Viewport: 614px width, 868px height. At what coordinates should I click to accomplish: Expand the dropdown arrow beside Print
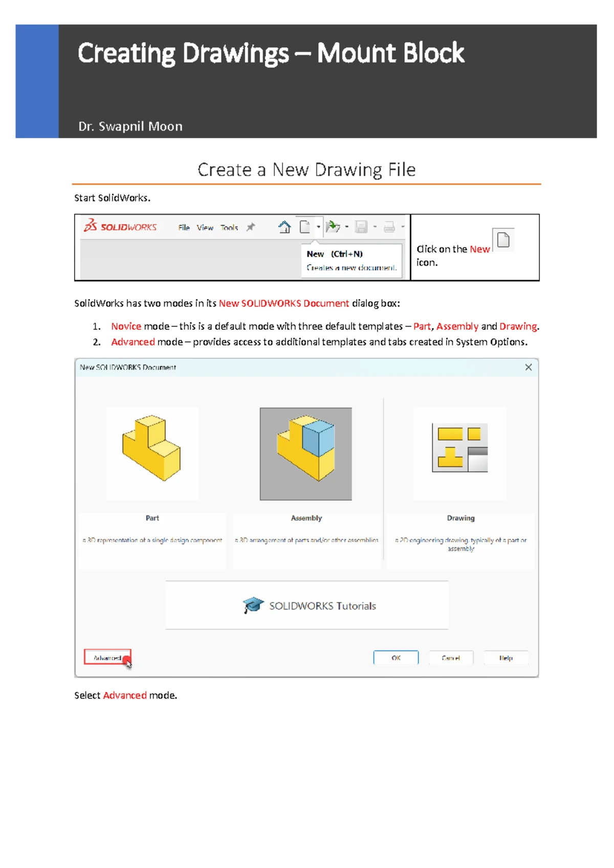pyautogui.click(x=403, y=227)
